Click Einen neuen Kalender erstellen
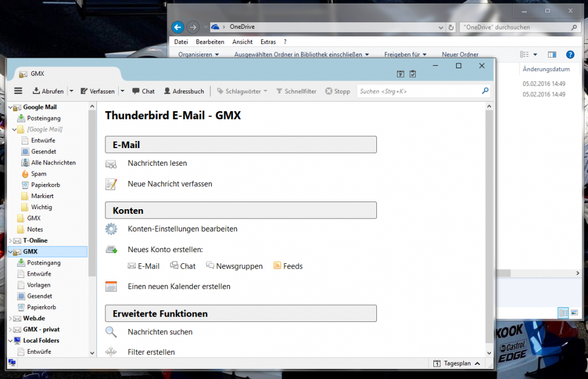This screenshot has width=588, height=379. pos(179,286)
